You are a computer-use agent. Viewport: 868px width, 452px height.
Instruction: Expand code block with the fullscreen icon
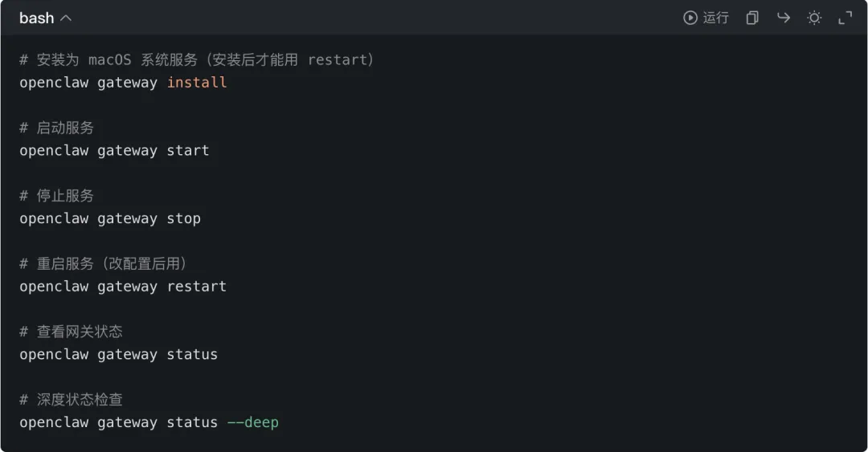point(845,18)
